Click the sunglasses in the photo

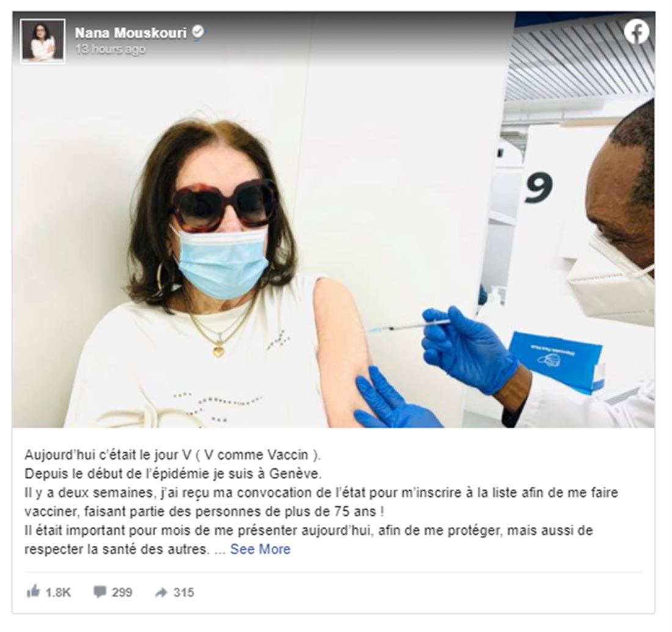(x=225, y=203)
